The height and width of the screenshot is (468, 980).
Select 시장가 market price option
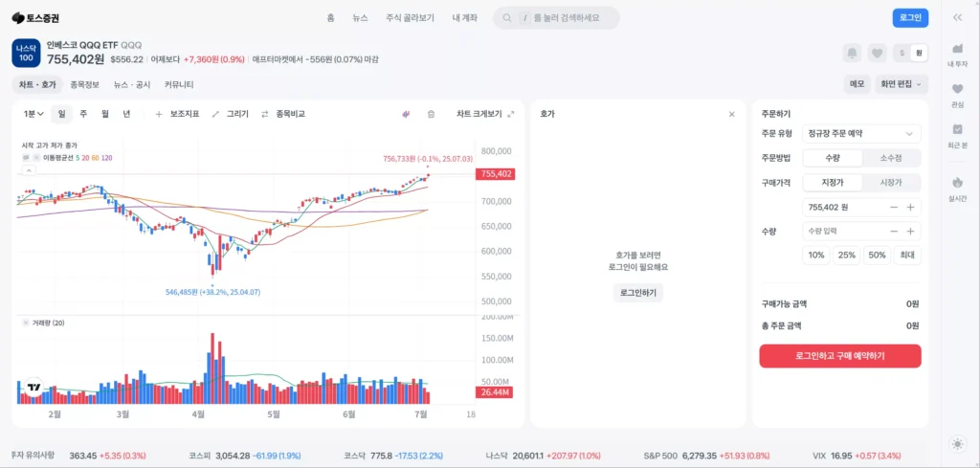[891, 183]
